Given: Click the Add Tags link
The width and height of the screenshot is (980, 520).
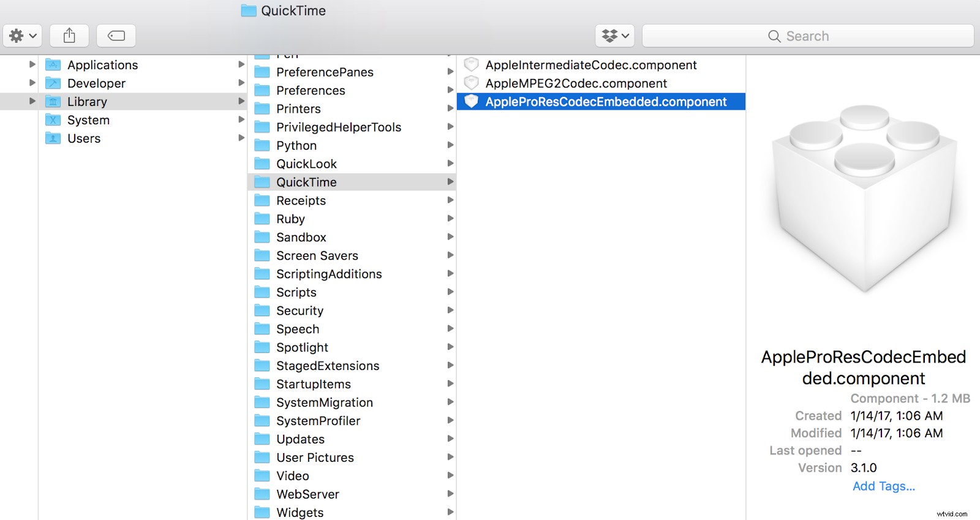Looking at the screenshot, I should pos(884,486).
